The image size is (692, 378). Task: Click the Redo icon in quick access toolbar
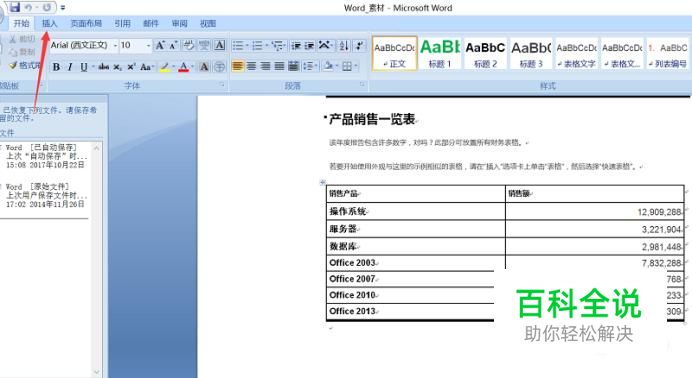(47, 7)
